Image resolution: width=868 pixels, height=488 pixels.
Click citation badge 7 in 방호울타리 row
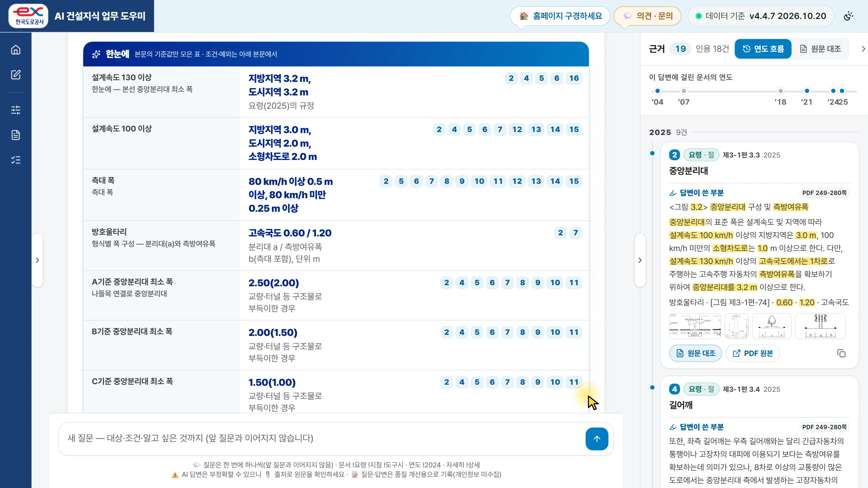click(576, 233)
